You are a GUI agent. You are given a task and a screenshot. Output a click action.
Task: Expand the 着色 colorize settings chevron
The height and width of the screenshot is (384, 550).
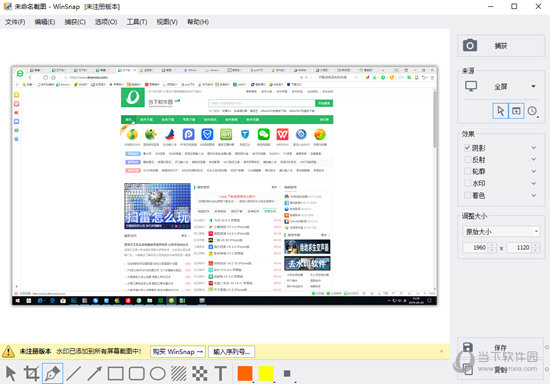click(x=534, y=195)
